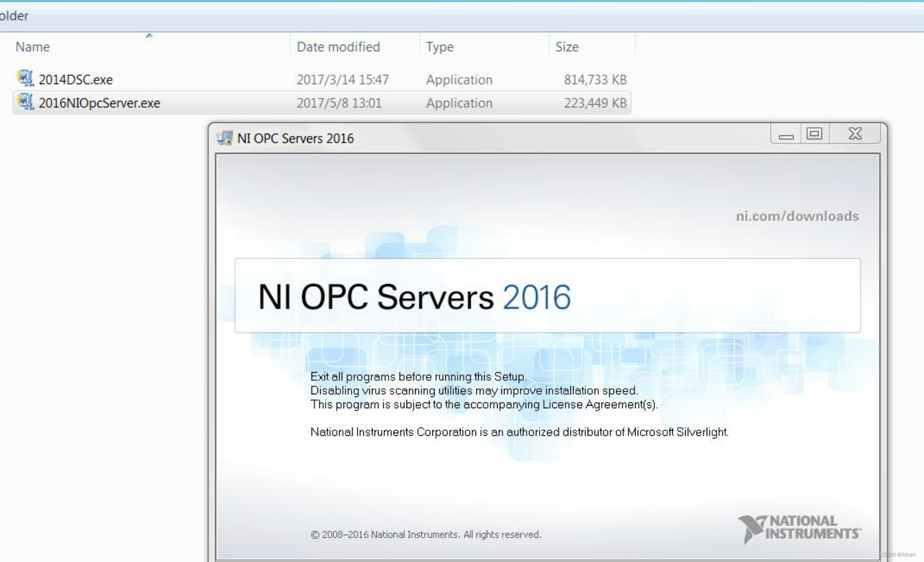Click the License Agreement(s) sentence
924x562 pixels.
pos(484,405)
